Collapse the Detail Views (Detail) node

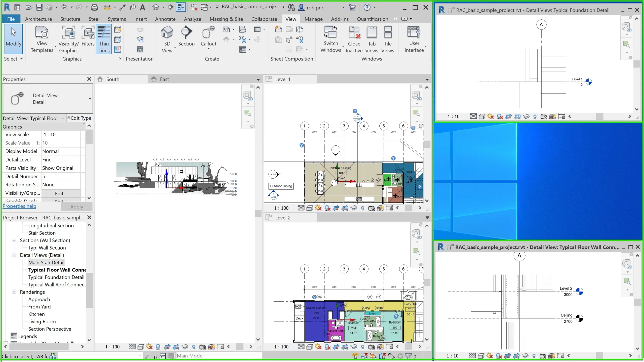pyautogui.click(x=14, y=255)
